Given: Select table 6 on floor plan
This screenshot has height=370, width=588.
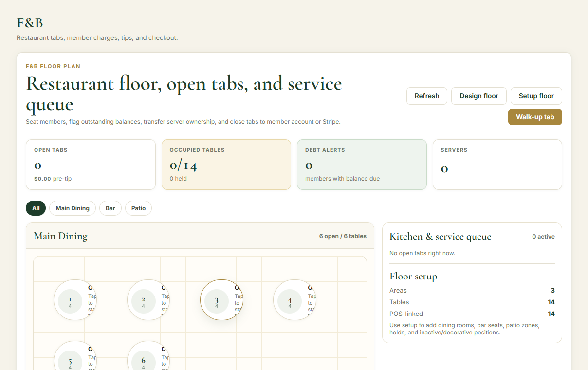Looking at the screenshot, I should 148,355.
